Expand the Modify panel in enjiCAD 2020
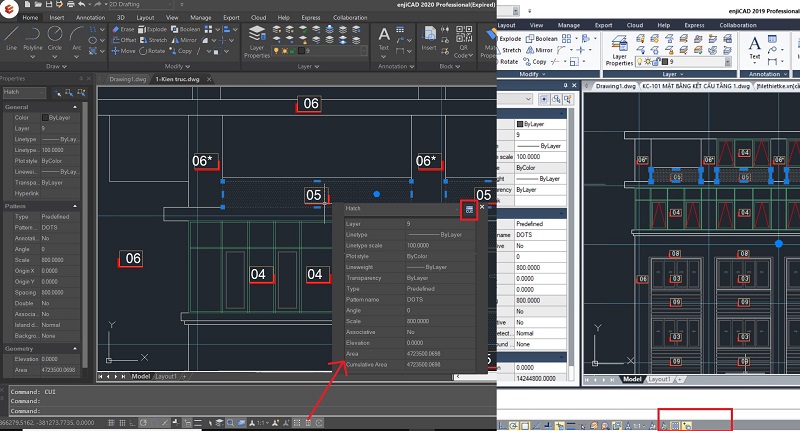 click(177, 66)
